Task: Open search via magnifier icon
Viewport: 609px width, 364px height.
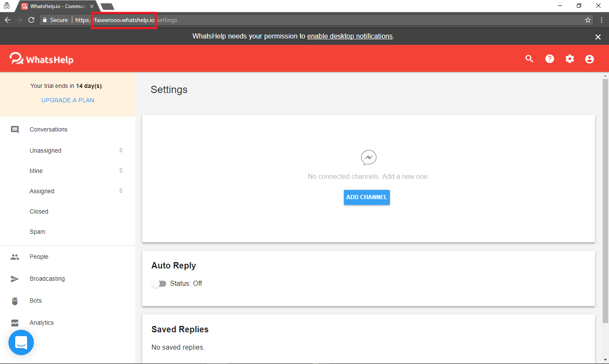Action: (x=529, y=59)
